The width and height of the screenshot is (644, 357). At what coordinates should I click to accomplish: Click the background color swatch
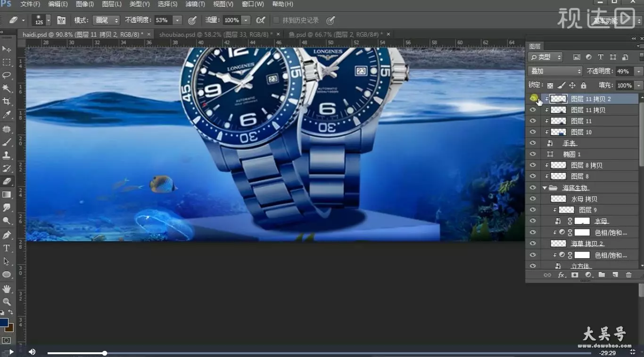10,328
